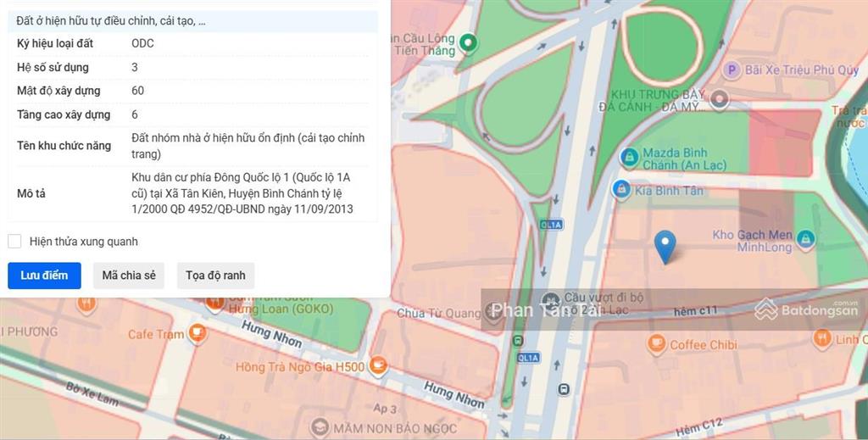Screen dimensions: 868x440
Task: Enable Hiện thửa xung quanh checkbox
Action: [x=14, y=242]
